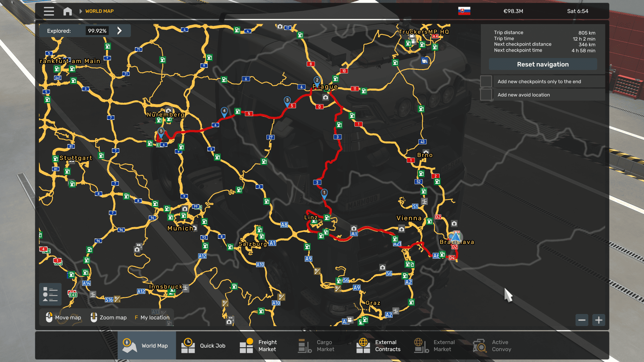Click the current truck position at Bratislava

tap(455, 237)
